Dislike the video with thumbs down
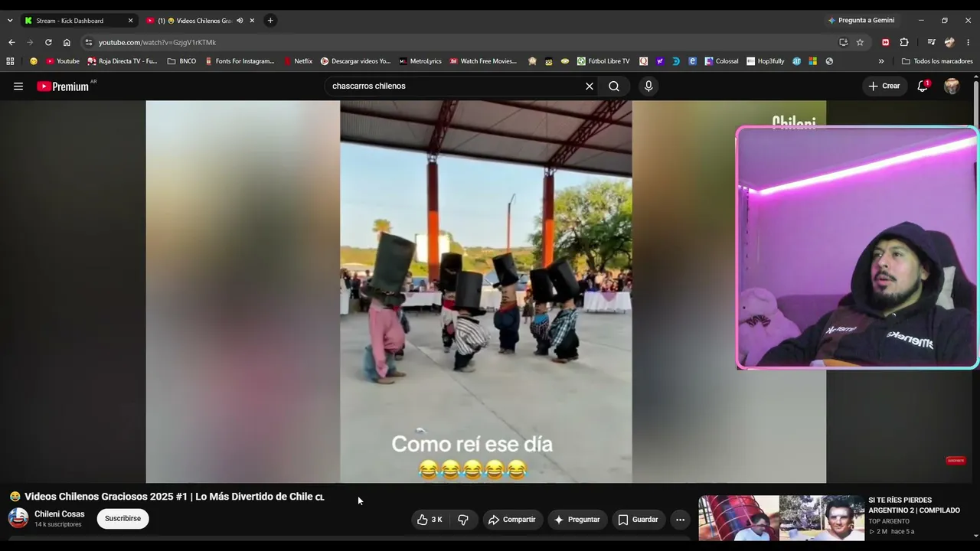The width and height of the screenshot is (980, 551). pyautogui.click(x=463, y=520)
